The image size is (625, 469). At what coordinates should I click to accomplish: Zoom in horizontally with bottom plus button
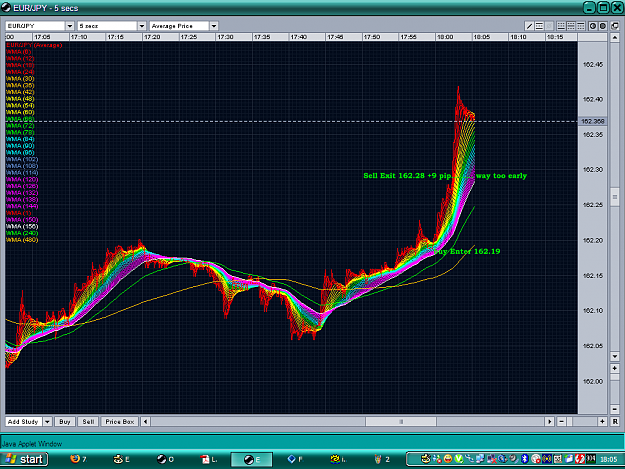point(602,421)
